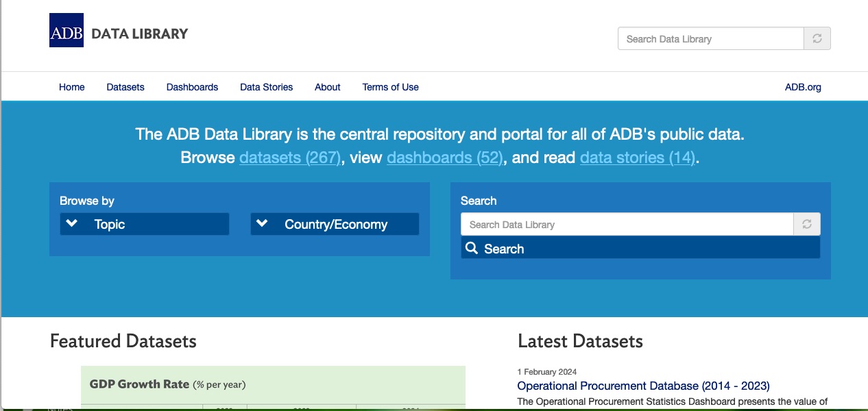Follow the dashboards (52) link

pos(446,158)
